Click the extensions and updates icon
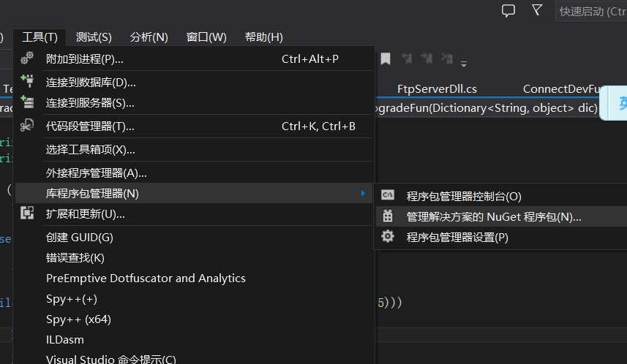This screenshot has width=627, height=364. 27,213
